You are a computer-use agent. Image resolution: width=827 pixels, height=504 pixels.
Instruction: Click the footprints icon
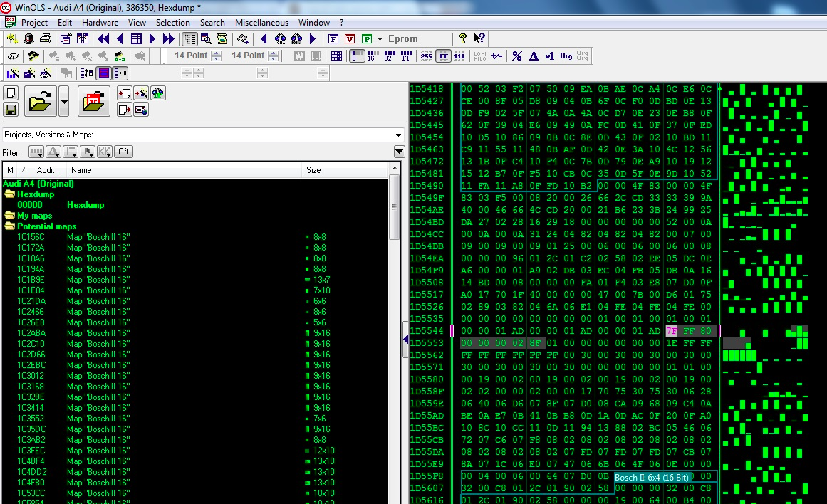[243, 38]
